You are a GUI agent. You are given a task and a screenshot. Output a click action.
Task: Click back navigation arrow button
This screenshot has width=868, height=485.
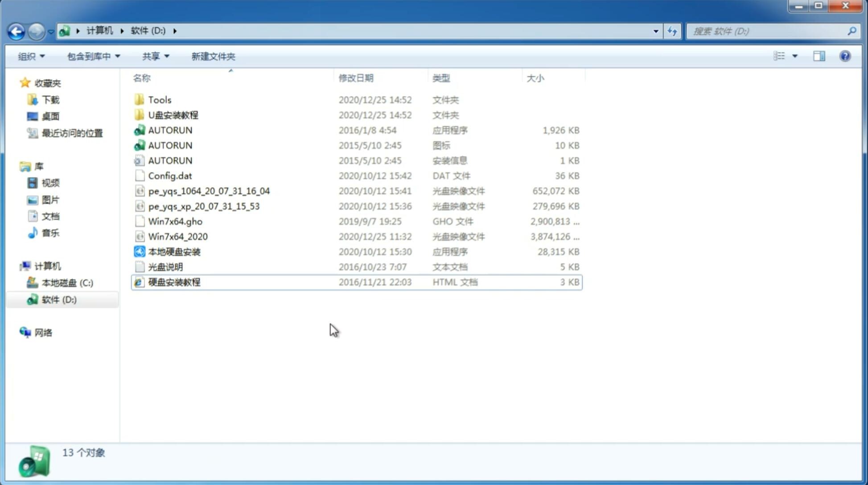tap(16, 30)
